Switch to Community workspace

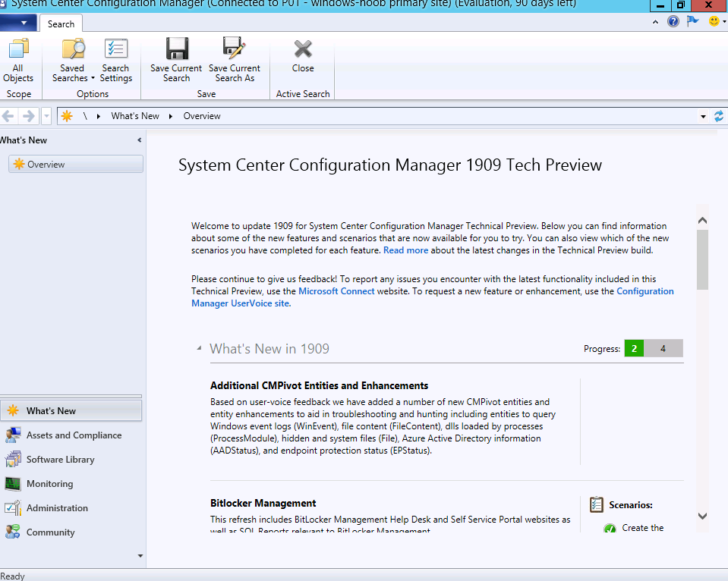(x=71, y=532)
